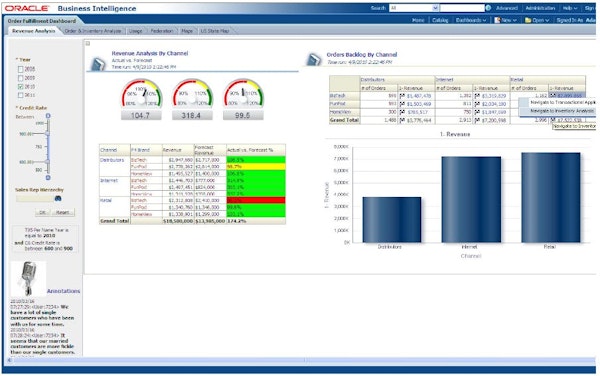Click the Internet bar in revenue chart
The image size is (600, 376).
coord(471,199)
